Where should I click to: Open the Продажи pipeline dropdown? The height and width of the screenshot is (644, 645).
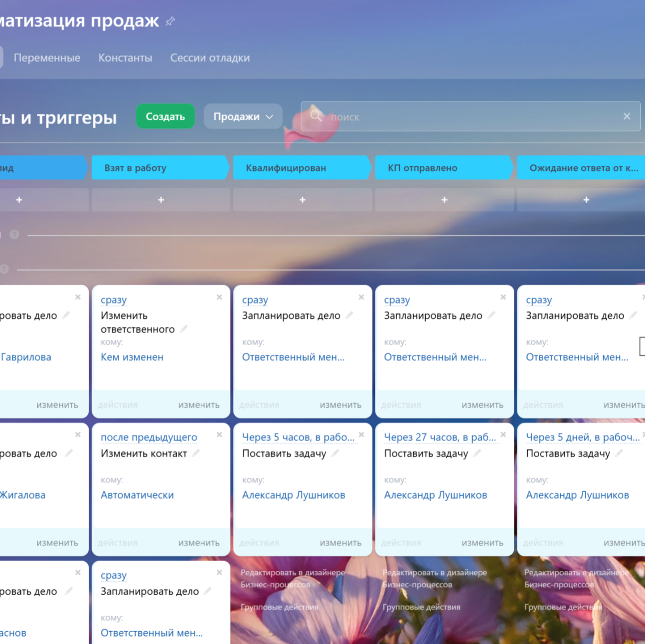coord(243,116)
